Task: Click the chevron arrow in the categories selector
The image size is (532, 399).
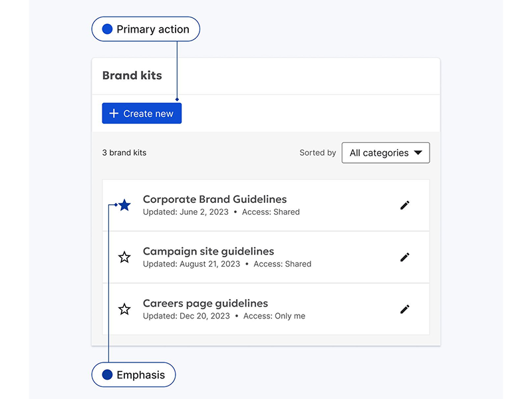Action: pyautogui.click(x=419, y=152)
